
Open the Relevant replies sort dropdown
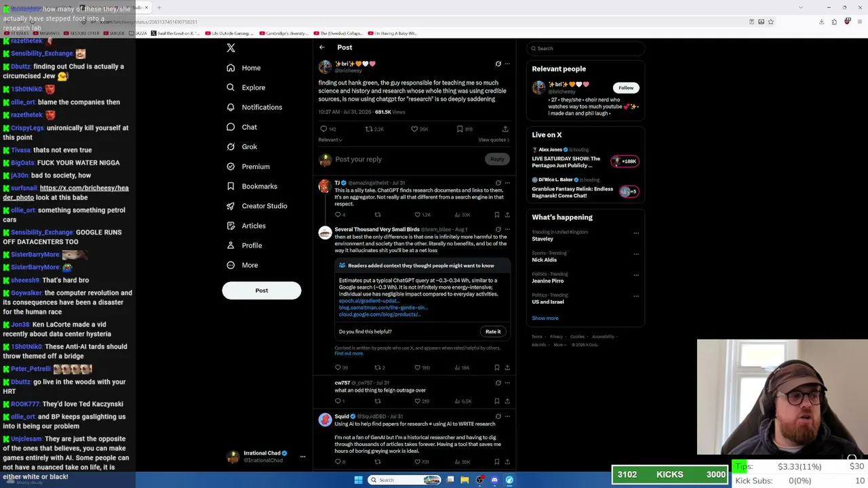click(330, 140)
